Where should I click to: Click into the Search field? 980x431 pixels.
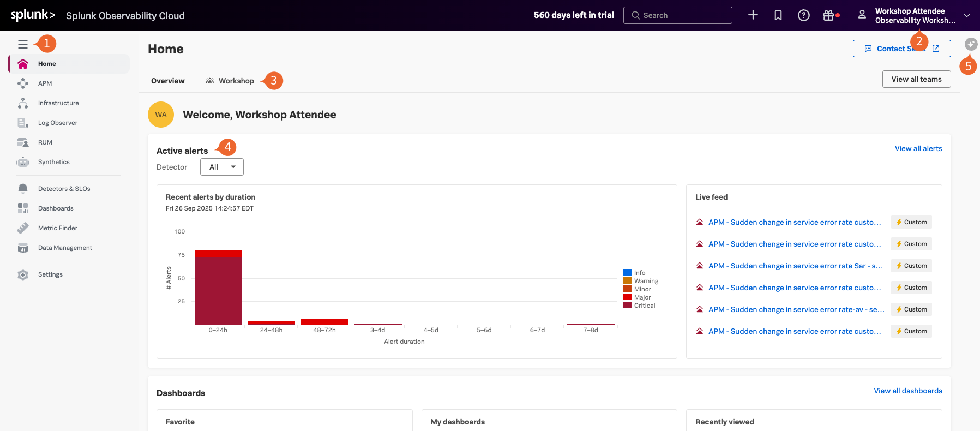(x=678, y=15)
